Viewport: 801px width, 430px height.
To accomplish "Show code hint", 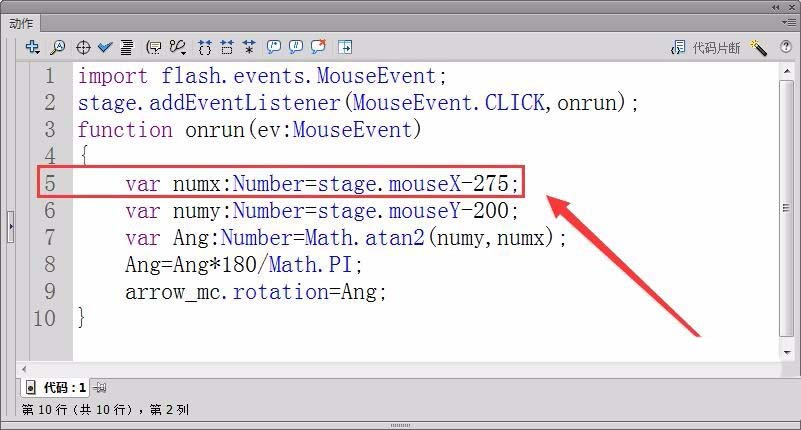I will 153,47.
